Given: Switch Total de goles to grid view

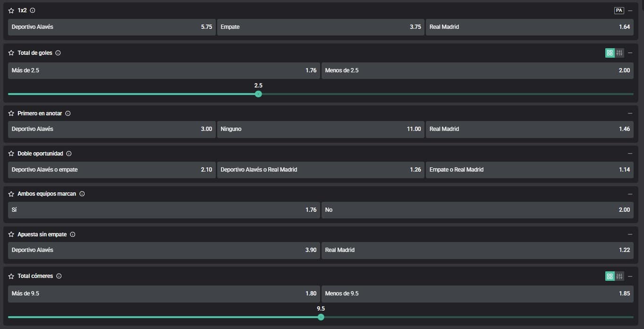Looking at the screenshot, I should 610,53.
